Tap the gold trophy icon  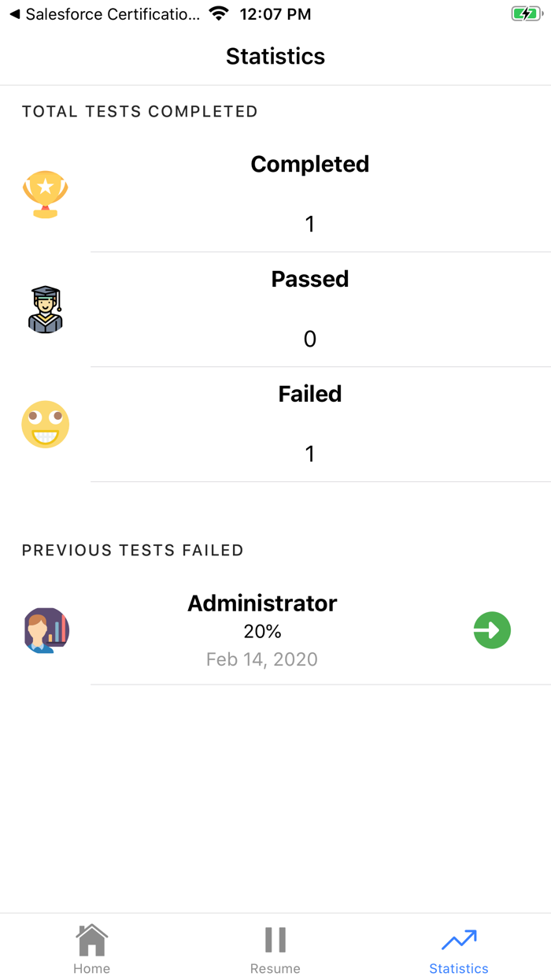click(x=46, y=194)
